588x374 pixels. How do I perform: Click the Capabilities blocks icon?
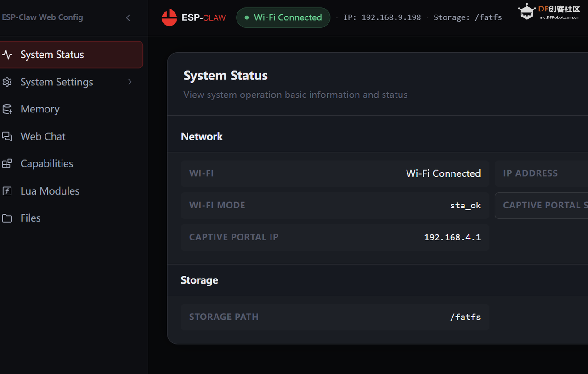[x=7, y=164]
